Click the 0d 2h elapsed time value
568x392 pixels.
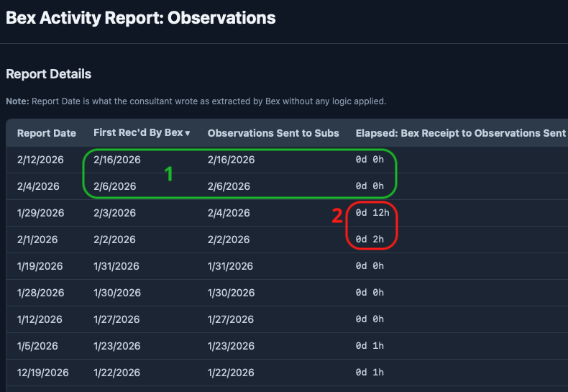coord(370,240)
